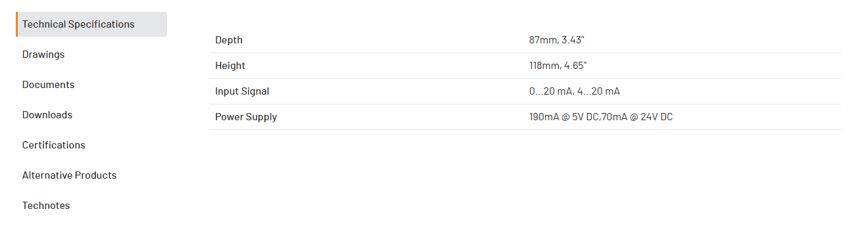
Task: Switch to the Documents tab
Action: 48,85
